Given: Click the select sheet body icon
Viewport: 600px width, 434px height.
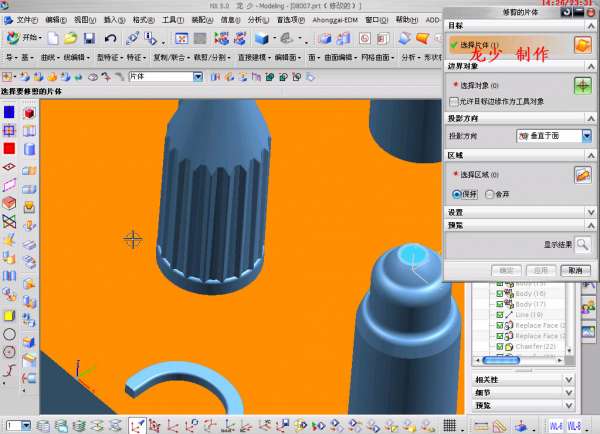Looking at the screenshot, I should pyautogui.click(x=582, y=45).
